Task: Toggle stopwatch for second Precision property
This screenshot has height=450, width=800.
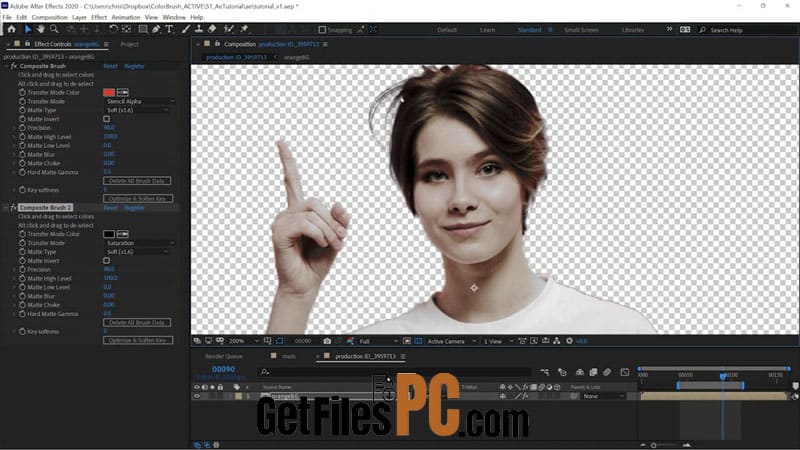Action: click(x=22, y=269)
